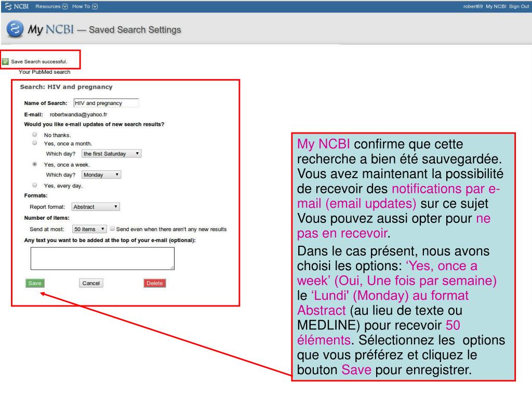532x399 pixels.
Task: Click the Search: HIV and pregnancy heading
Action: (66, 87)
